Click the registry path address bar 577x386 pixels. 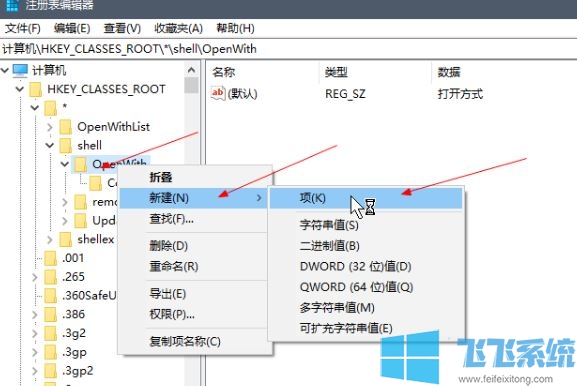(x=288, y=49)
